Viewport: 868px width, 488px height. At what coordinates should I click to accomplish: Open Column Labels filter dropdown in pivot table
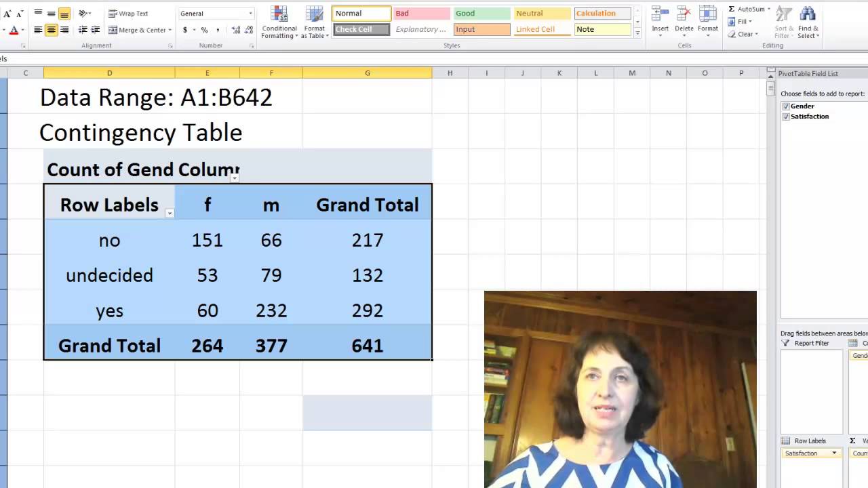click(x=234, y=178)
